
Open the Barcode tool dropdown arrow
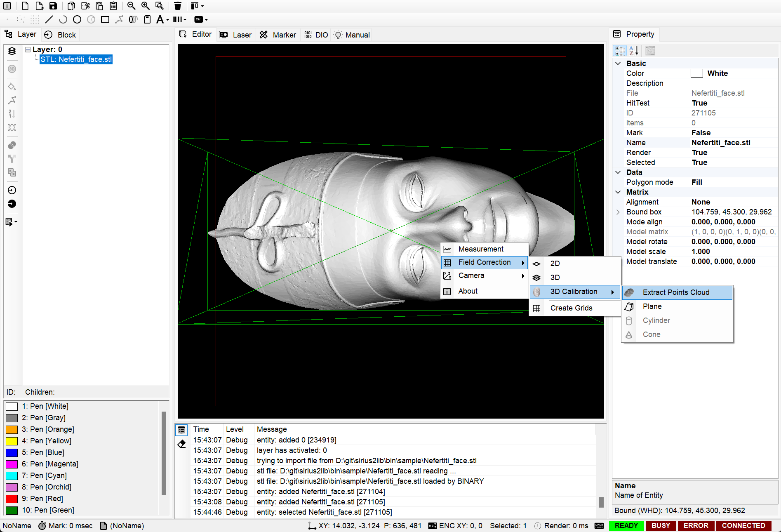[185, 20]
